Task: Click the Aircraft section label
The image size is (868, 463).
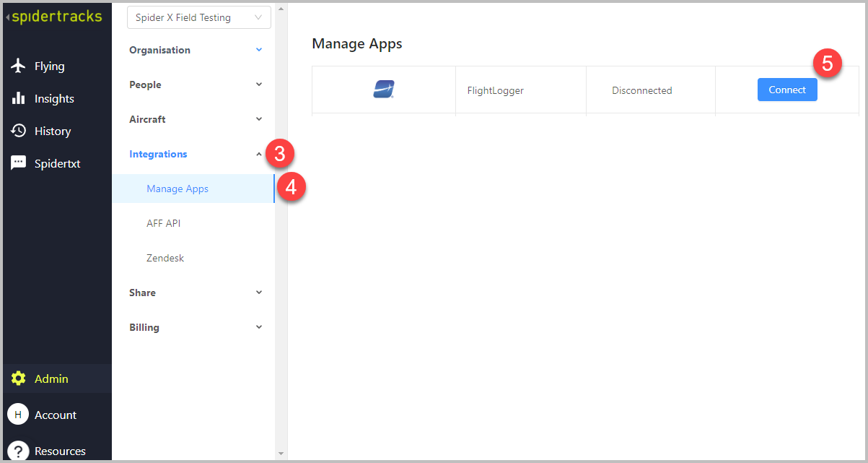Action: coord(147,119)
